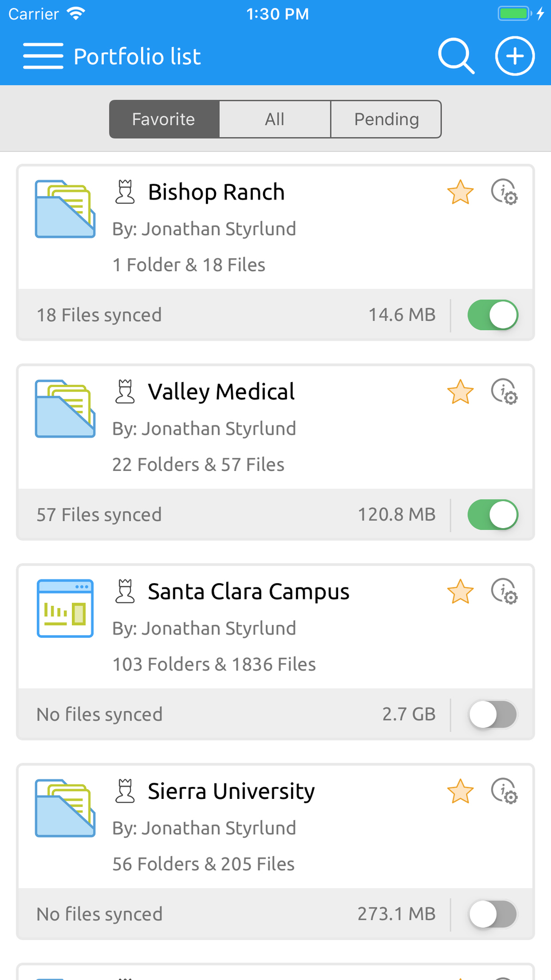This screenshot has height=980, width=551.
Task: Open the hamburger menu
Action: click(43, 56)
